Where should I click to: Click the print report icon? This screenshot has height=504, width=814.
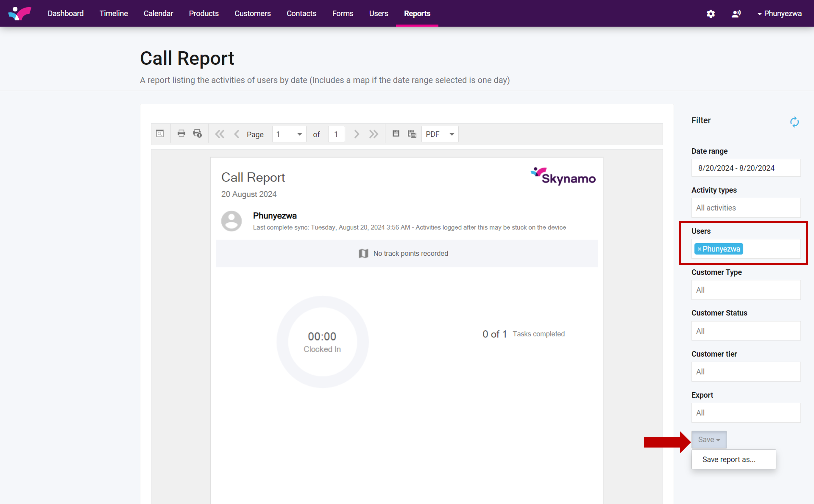click(x=181, y=134)
